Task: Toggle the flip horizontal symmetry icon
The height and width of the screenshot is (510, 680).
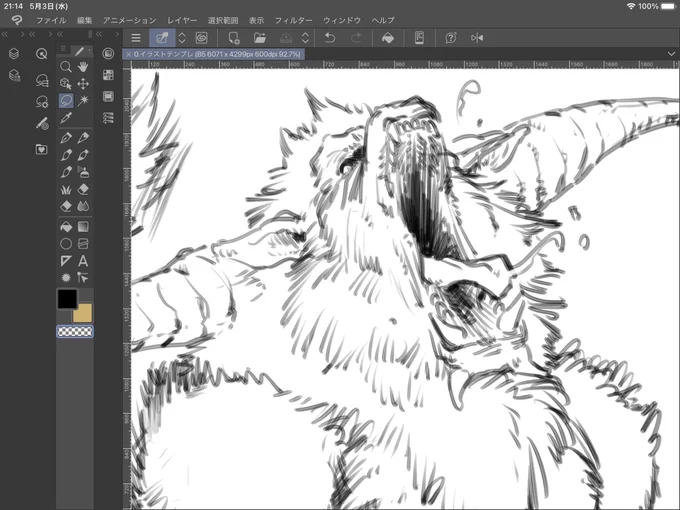Action: (477, 38)
